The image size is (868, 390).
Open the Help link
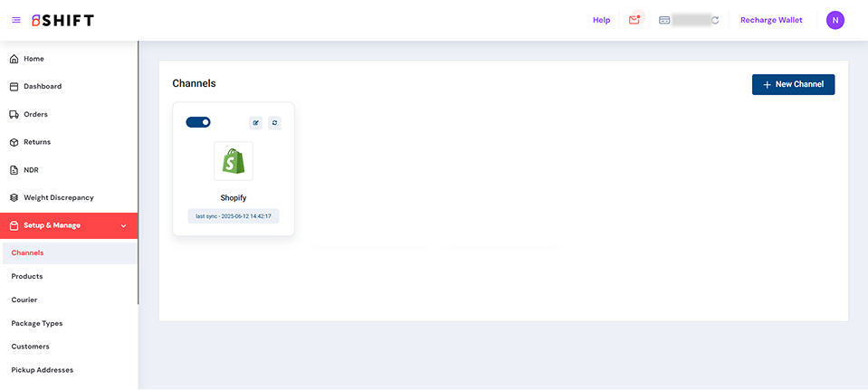(x=601, y=20)
